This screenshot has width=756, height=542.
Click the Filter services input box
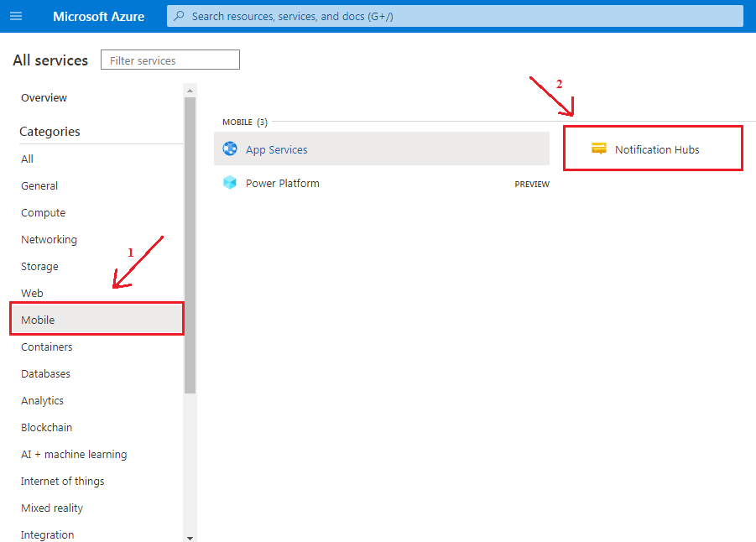tap(169, 60)
